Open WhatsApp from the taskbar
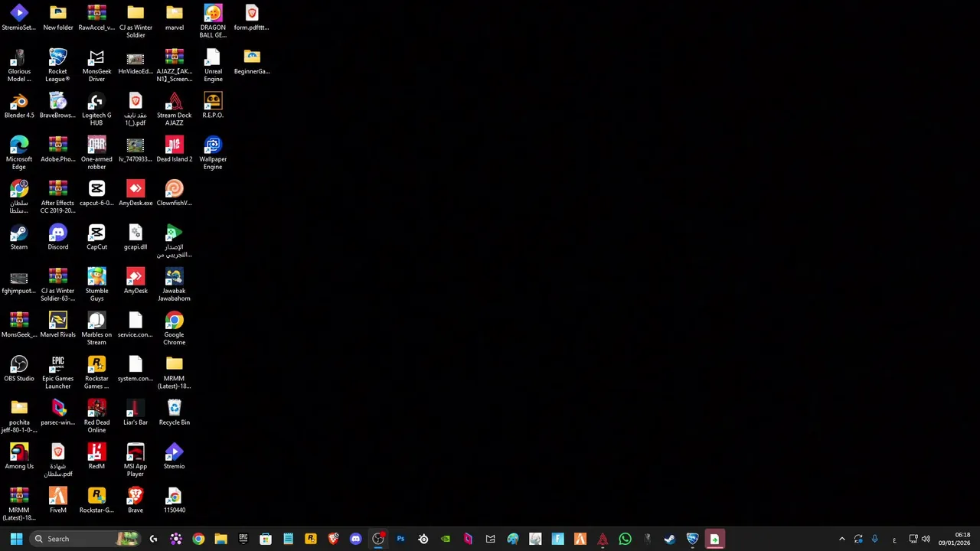The width and height of the screenshot is (980, 551). click(625, 539)
